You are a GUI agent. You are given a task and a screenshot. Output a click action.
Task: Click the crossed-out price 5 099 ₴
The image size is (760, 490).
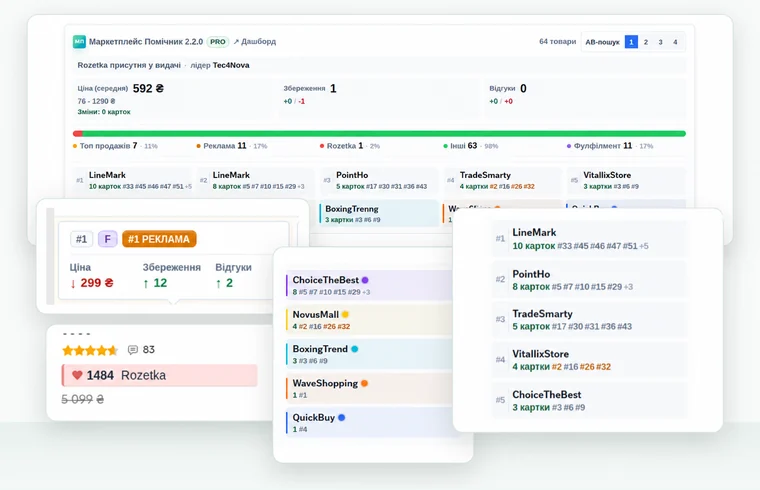[x=82, y=399]
